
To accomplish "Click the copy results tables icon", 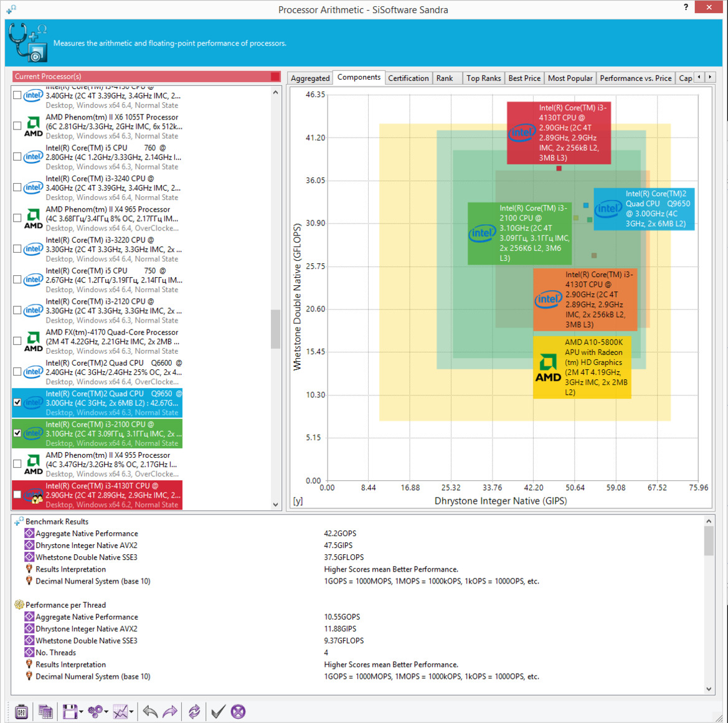I will click(x=45, y=711).
